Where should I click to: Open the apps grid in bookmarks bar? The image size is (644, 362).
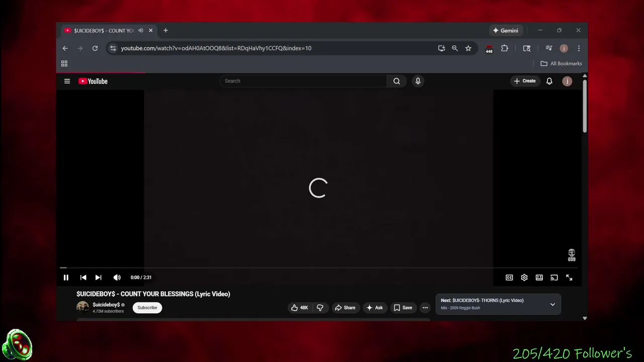tap(64, 63)
